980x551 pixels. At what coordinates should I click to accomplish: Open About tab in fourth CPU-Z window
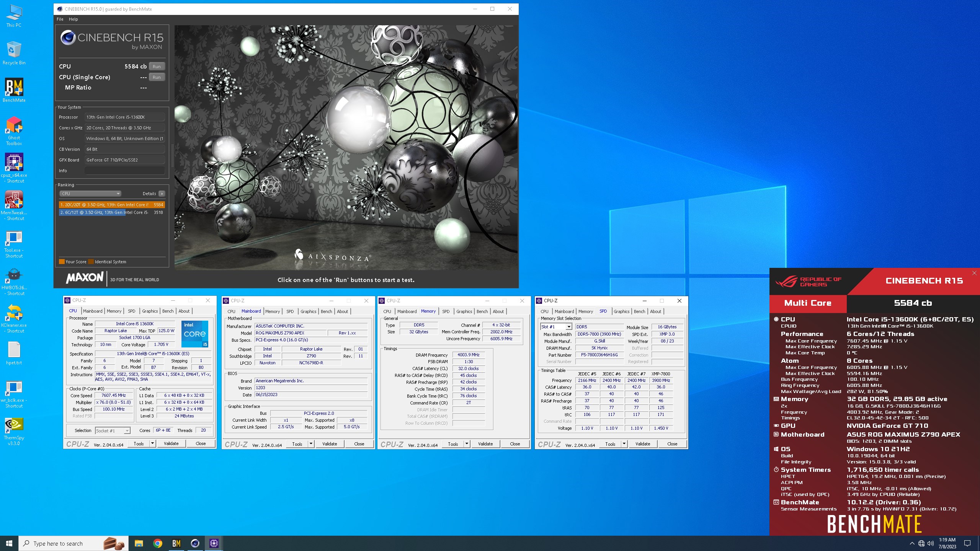pos(656,311)
